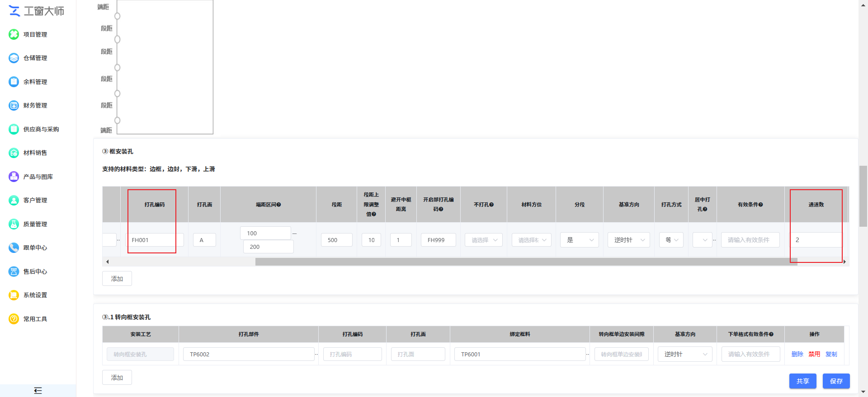
Task: Click the 产品与图库 sidebar icon
Action: pyautogui.click(x=14, y=177)
